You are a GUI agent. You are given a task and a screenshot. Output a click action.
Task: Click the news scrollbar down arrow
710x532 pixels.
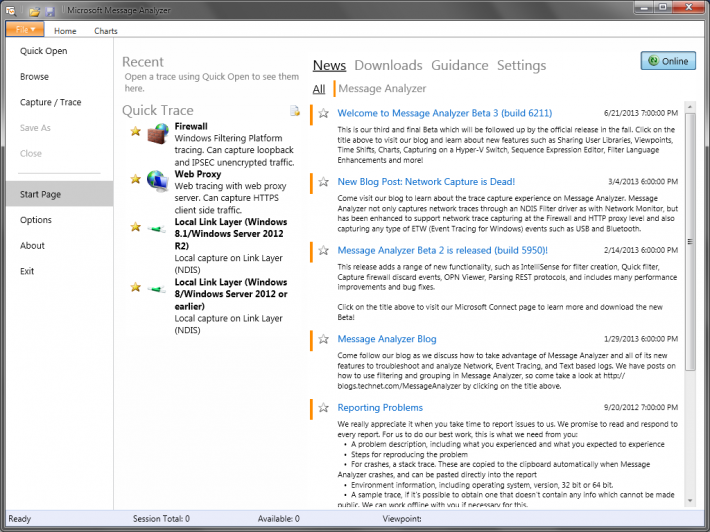click(690, 501)
